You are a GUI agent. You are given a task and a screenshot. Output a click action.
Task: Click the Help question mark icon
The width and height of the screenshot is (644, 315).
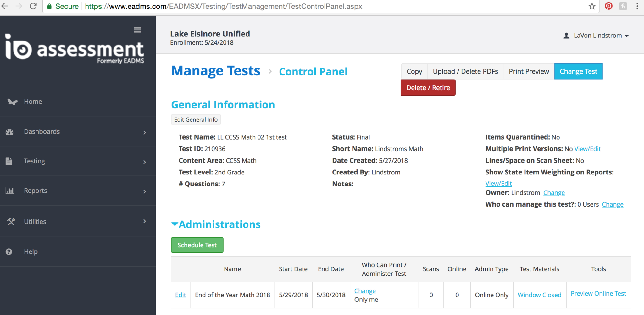9,251
